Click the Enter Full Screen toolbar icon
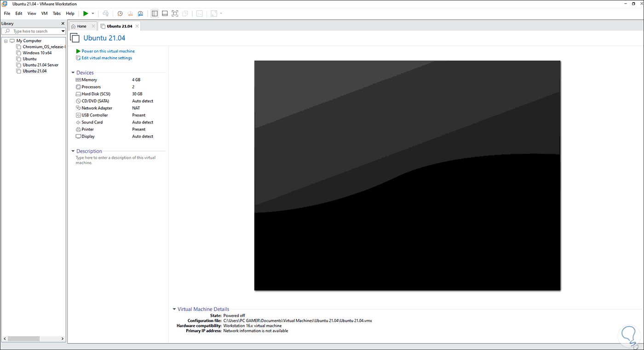This screenshot has height=350, width=644. point(175,13)
